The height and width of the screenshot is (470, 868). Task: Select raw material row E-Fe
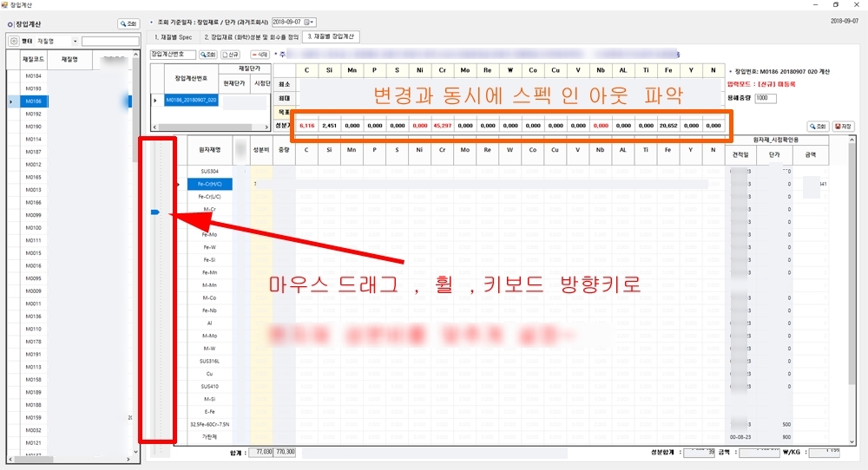click(210, 412)
